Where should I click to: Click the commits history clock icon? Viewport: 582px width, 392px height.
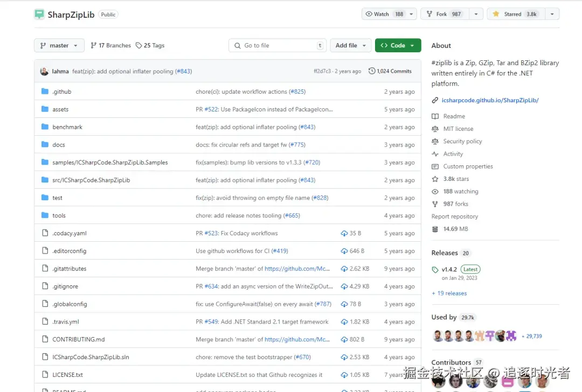tap(371, 71)
